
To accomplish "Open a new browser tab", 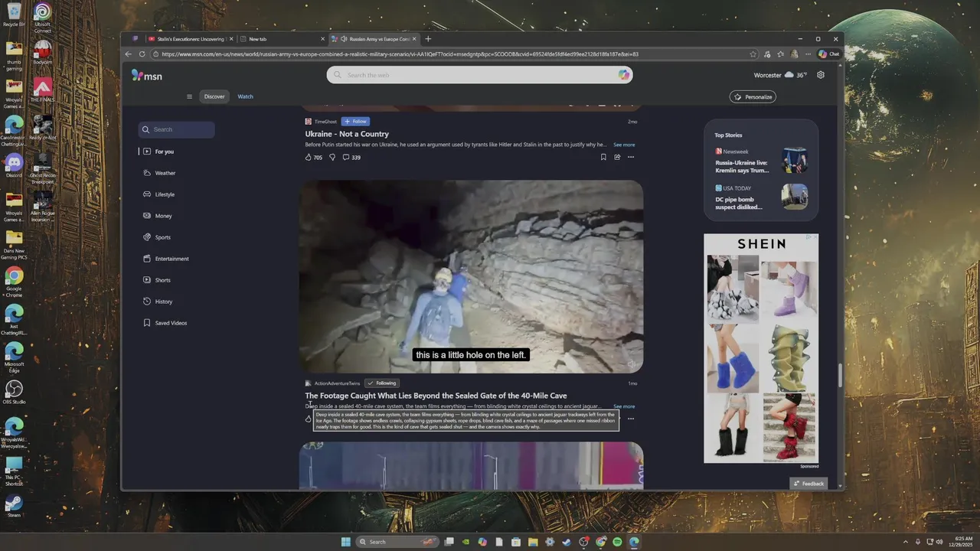I will (428, 39).
